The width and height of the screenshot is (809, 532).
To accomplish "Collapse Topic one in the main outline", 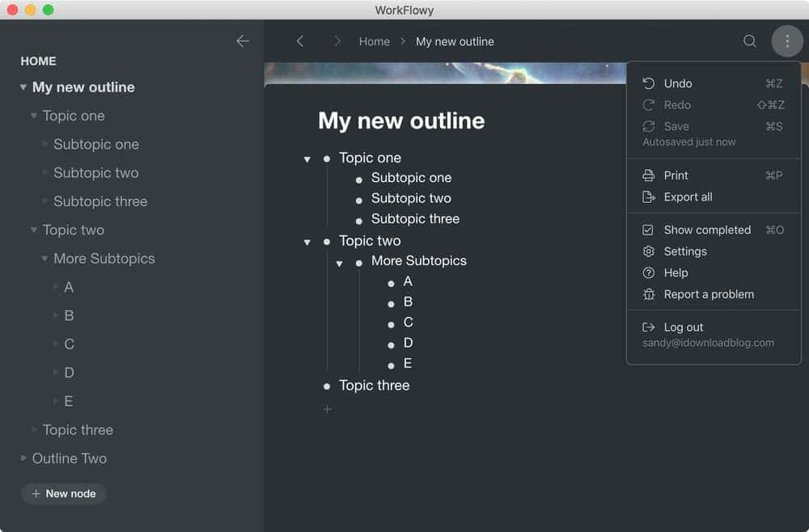I will [307, 159].
